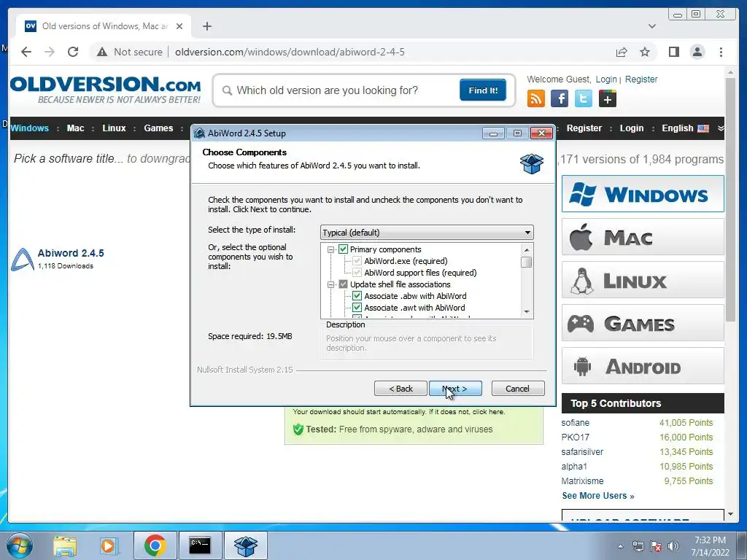Open the tab search chevron in Chrome
This screenshot has width=747, height=560.
[652, 26]
